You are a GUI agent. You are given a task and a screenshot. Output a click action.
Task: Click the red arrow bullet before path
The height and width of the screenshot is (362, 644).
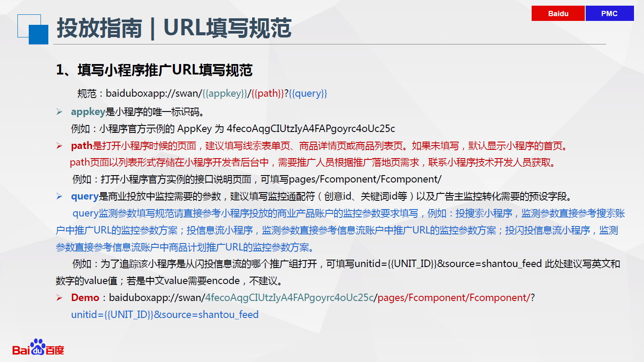tap(59, 146)
